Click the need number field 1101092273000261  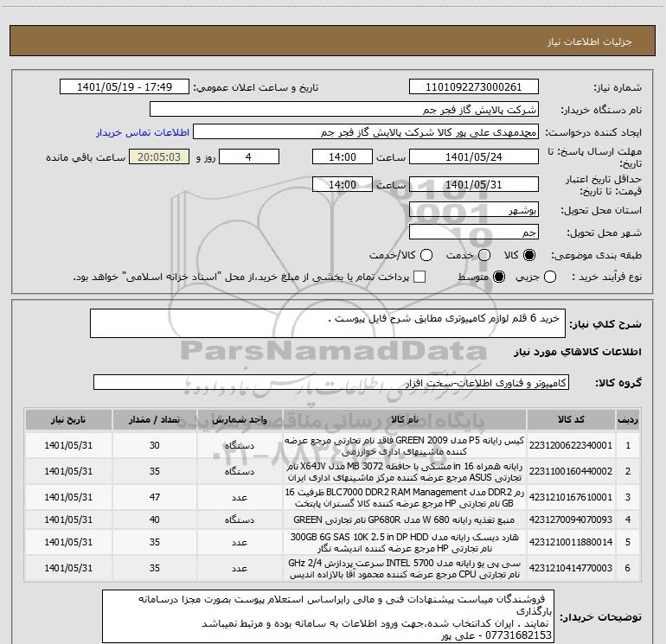tap(474, 86)
